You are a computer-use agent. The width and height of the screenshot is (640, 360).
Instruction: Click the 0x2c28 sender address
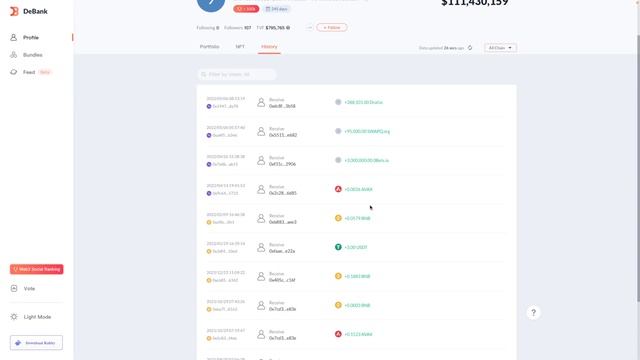coord(282,193)
